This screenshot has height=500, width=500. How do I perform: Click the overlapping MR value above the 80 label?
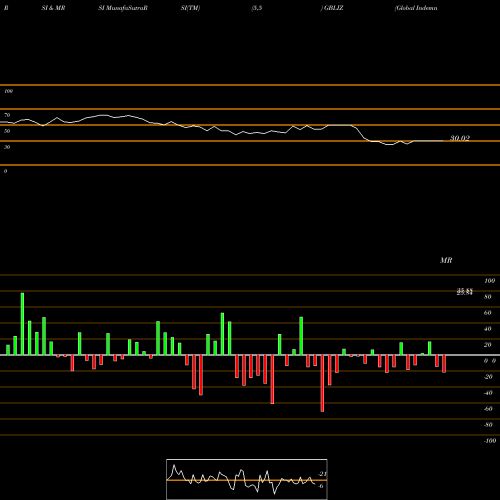click(465, 292)
